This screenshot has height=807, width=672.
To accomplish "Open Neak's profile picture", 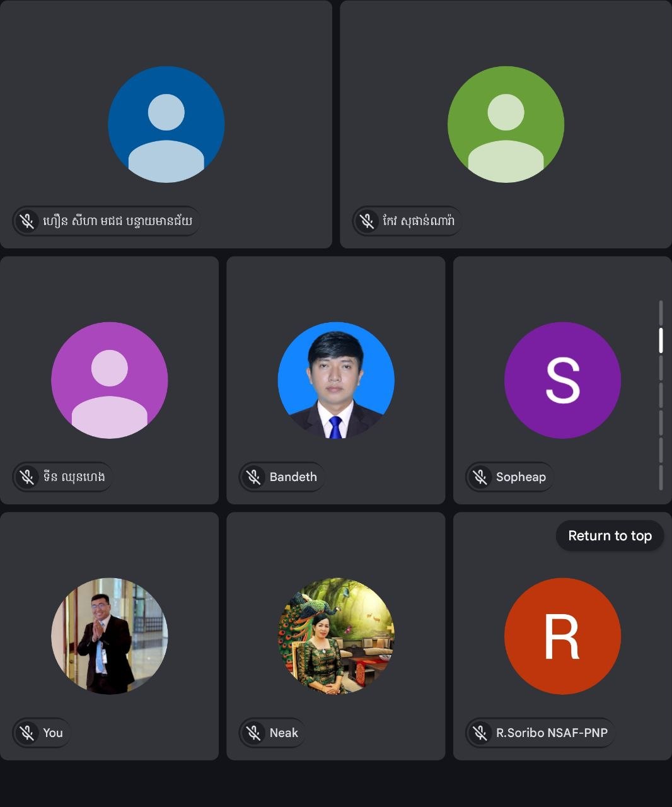I will click(336, 636).
